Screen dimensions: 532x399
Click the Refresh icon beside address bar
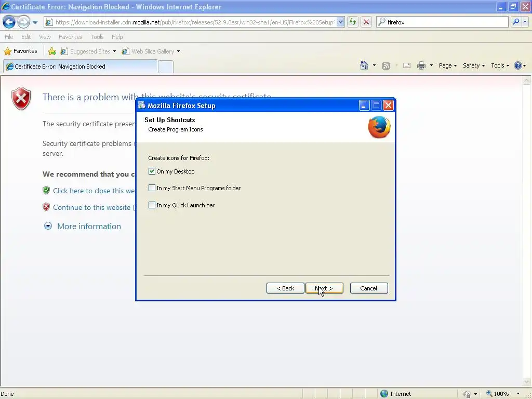click(353, 22)
